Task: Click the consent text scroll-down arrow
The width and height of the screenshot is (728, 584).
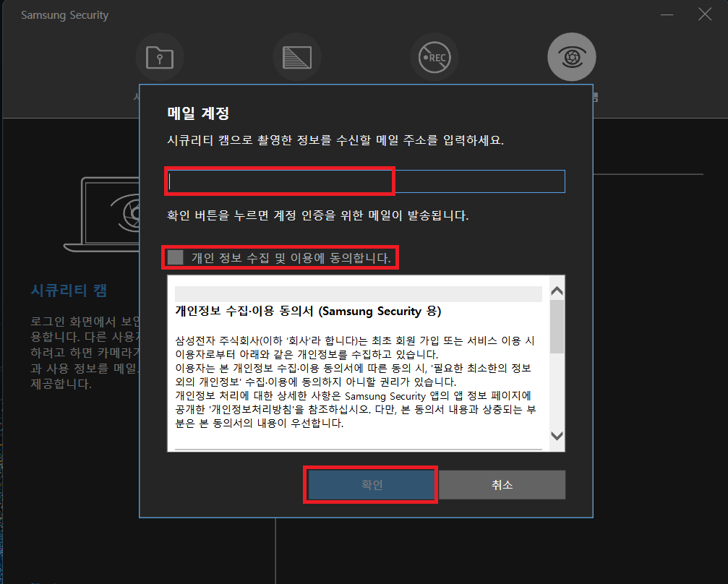Action: pos(557,436)
